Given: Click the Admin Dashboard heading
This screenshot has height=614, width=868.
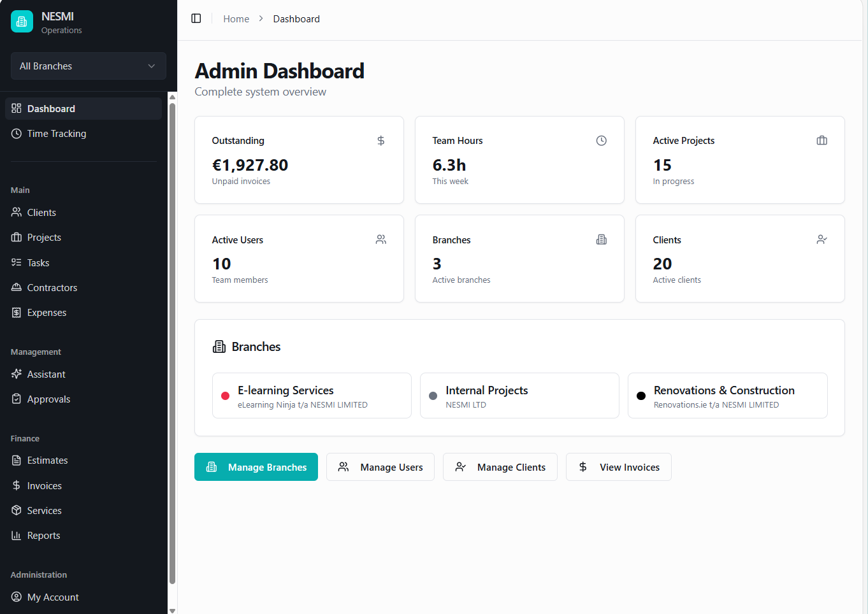Looking at the screenshot, I should (x=280, y=71).
